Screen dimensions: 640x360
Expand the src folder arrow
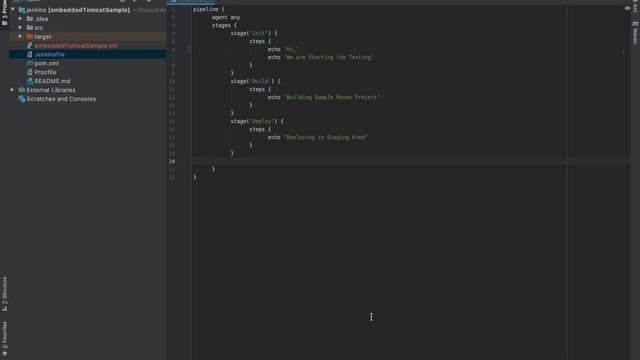[x=20, y=27]
